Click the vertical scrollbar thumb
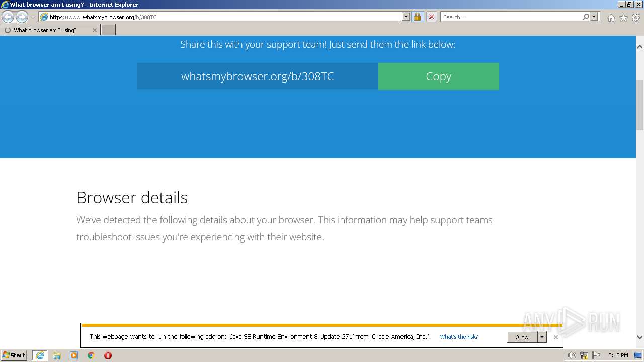Image resolution: width=644 pixels, height=362 pixels. [640, 105]
